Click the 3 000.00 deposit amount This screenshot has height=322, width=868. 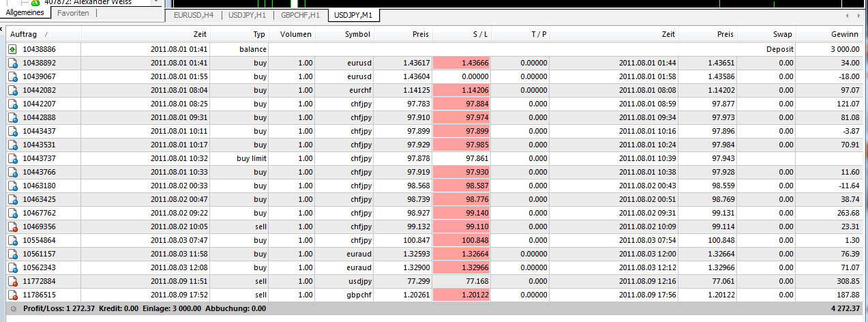coord(844,50)
